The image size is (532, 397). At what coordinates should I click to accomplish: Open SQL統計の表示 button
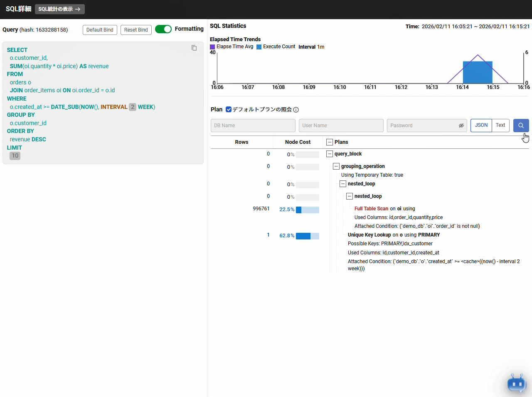(60, 9)
